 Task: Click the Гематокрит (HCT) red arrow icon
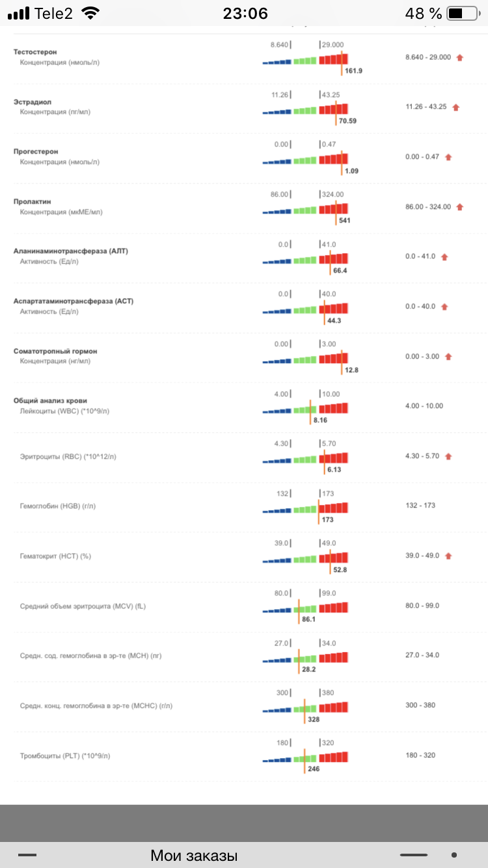[x=448, y=556]
